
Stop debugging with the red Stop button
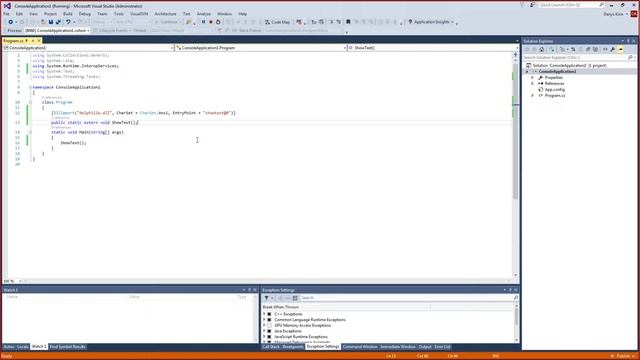pyautogui.click(x=211, y=22)
